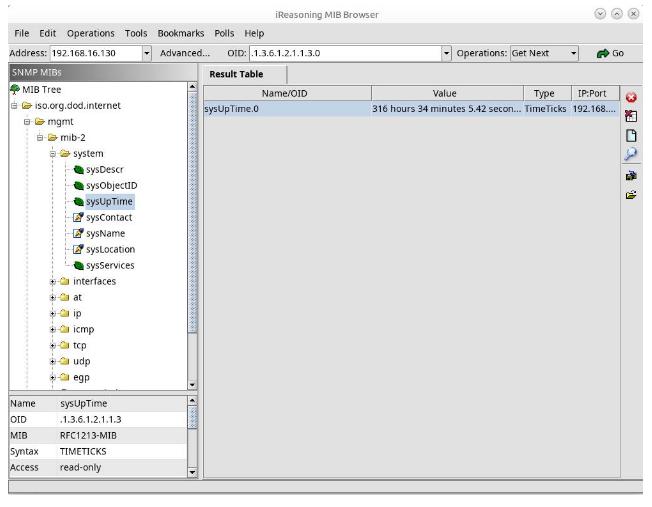Collapse the mib-2 tree node

(x=40, y=138)
